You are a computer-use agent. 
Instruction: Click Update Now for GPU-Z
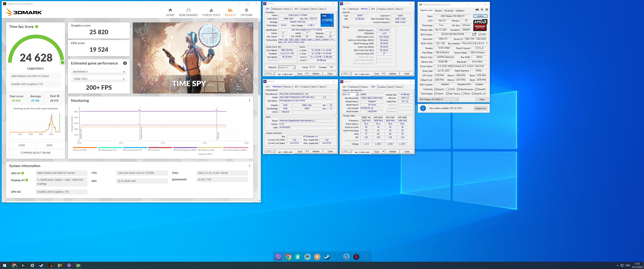pos(481,108)
